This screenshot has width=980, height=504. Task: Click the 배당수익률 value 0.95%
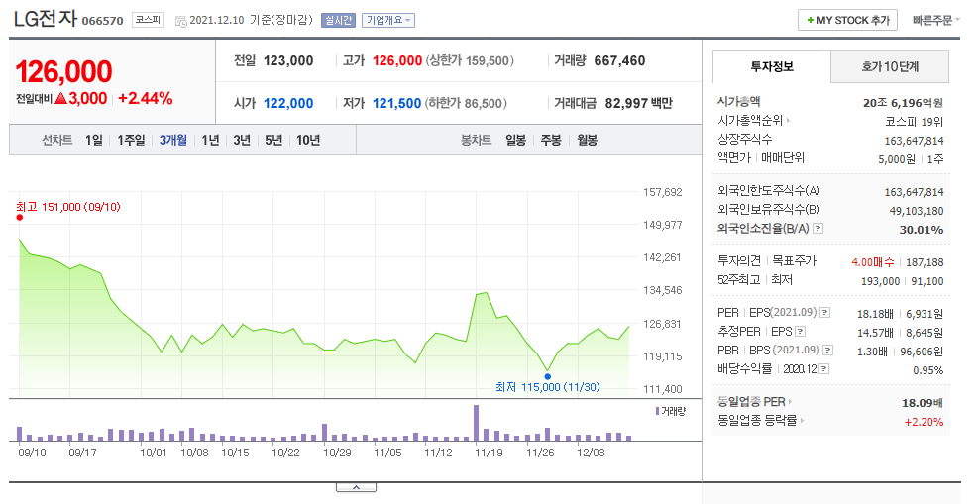click(927, 370)
